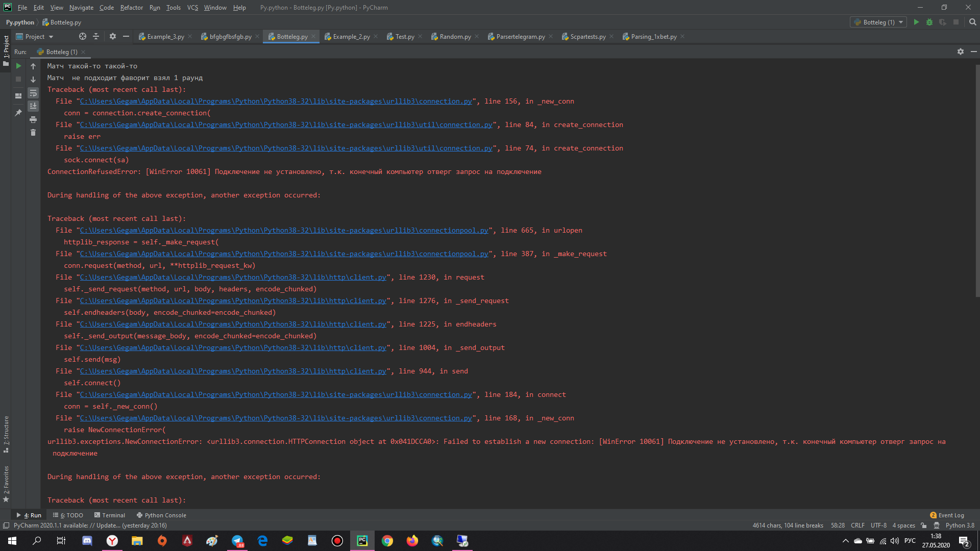Close the Botteleg (1) run tab
Image resolution: width=980 pixels, height=551 pixels.
pos(83,52)
